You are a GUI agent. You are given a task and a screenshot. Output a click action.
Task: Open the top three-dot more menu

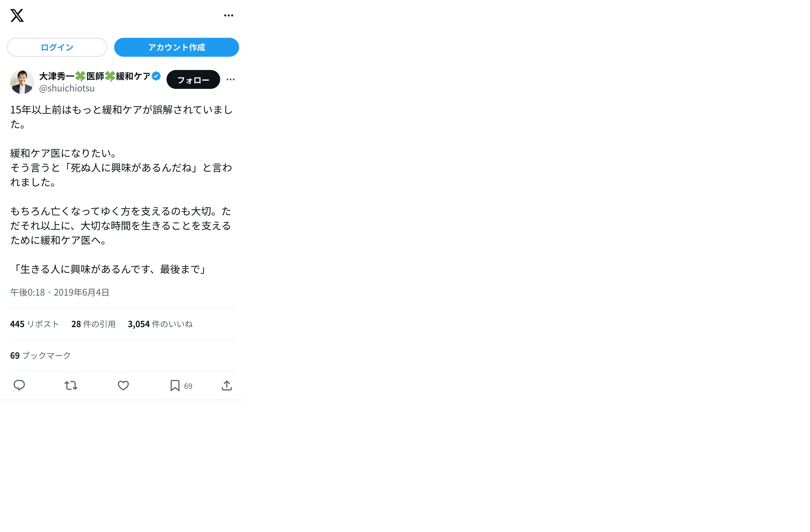(228, 15)
